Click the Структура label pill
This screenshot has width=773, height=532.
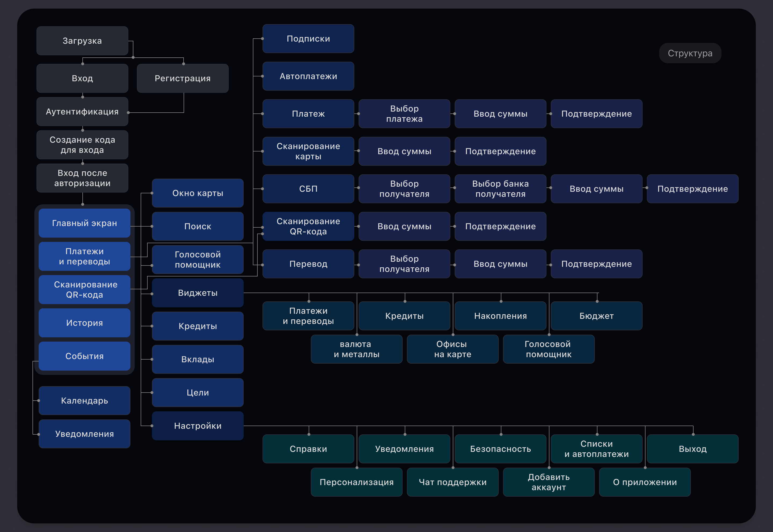click(x=690, y=53)
